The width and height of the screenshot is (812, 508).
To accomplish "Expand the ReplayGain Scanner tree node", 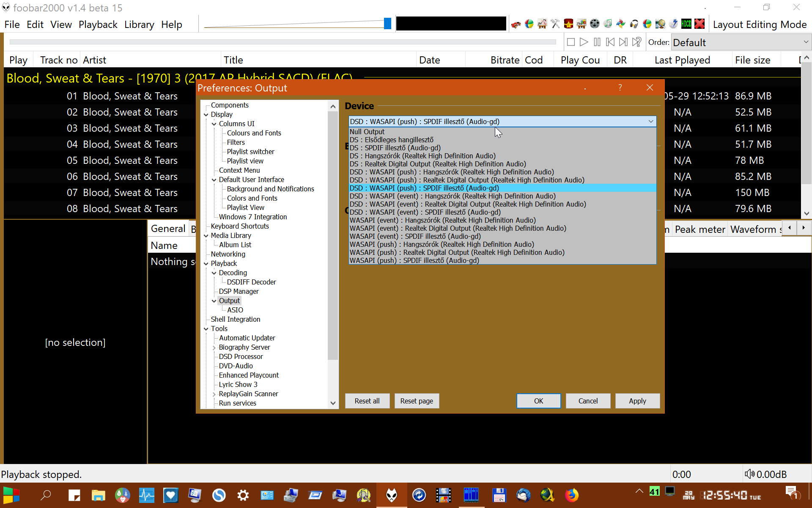I will point(214,394).
